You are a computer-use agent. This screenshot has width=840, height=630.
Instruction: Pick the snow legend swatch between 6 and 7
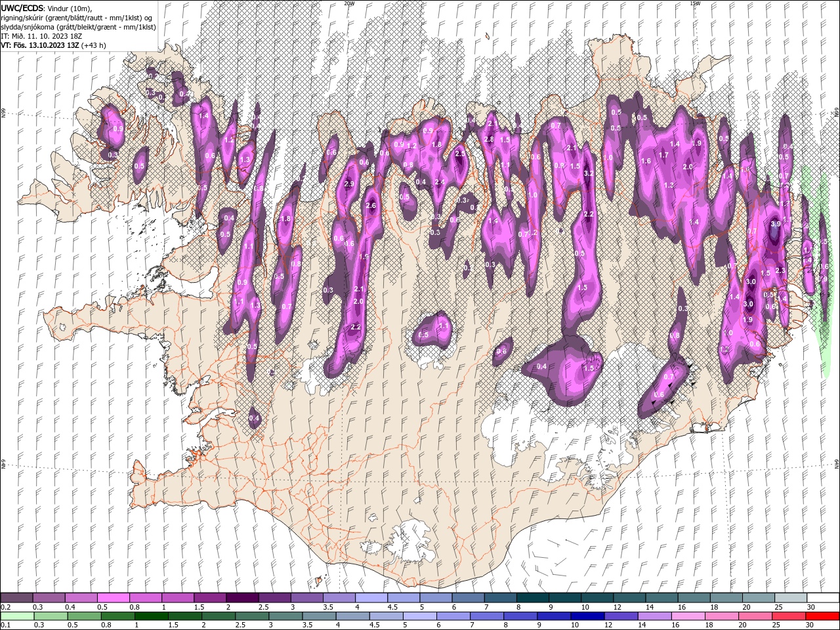click(467, 597)
